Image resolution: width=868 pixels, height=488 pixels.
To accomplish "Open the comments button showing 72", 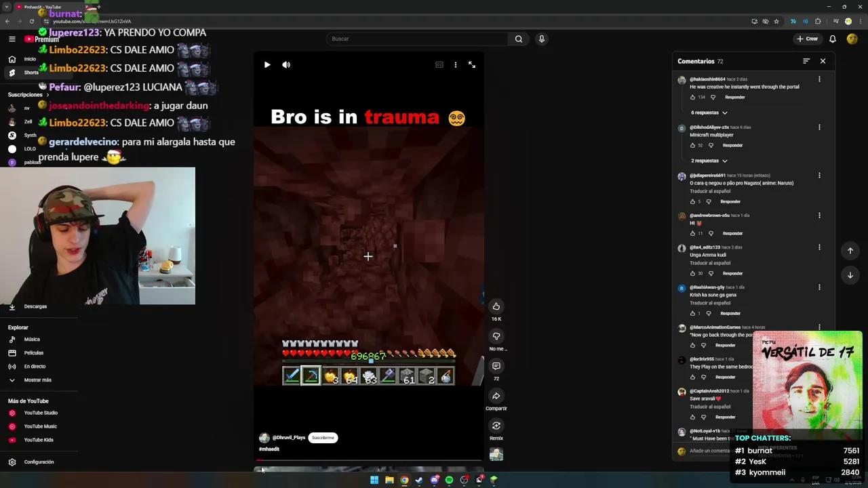I will tap(496, 366).
